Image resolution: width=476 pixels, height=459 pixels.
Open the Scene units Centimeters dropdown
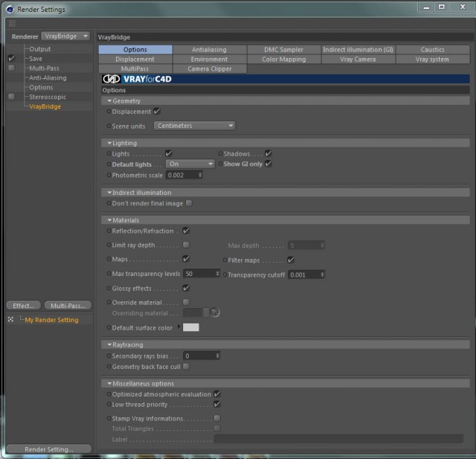195,126
